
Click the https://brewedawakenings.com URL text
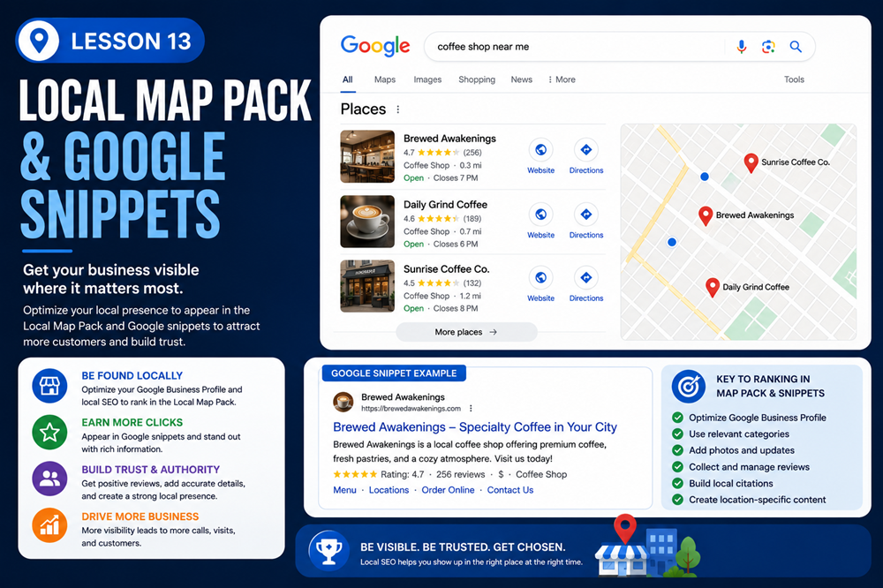pyautogui.click(x=411, y=409)
